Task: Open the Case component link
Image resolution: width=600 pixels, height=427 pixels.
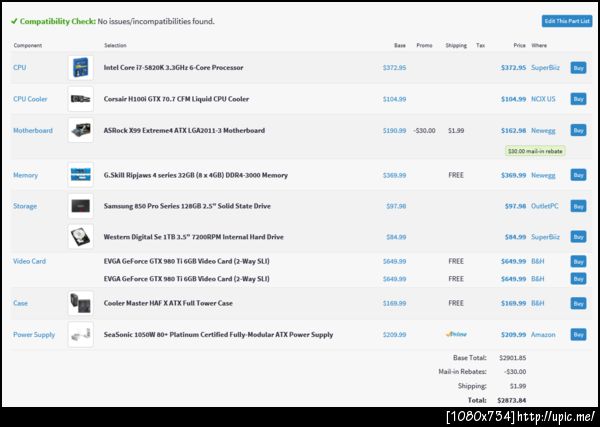Action: (20, 303)
